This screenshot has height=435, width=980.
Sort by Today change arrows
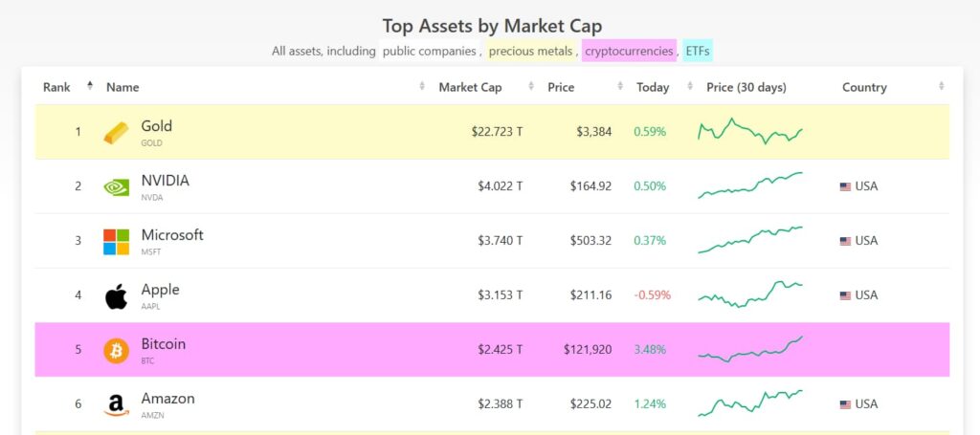tap(690, 87)
